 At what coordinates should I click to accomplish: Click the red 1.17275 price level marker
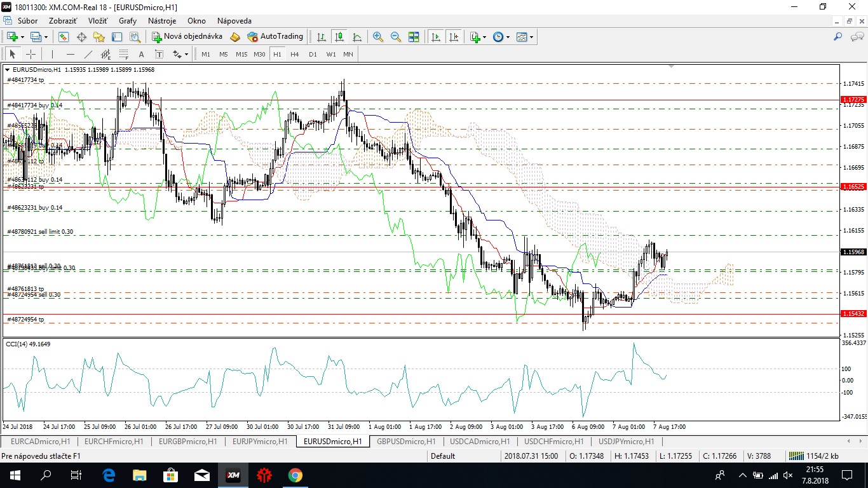(x=852, y=100)
